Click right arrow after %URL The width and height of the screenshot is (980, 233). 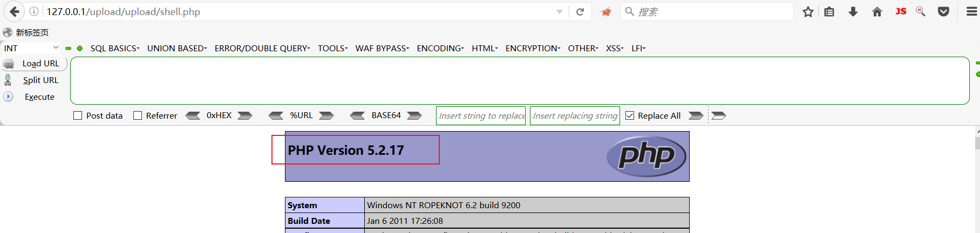326,115
